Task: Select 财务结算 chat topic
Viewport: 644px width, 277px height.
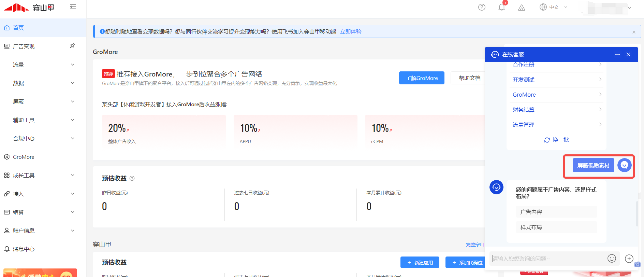Action: pyautogui.click(x=557, y=110)
